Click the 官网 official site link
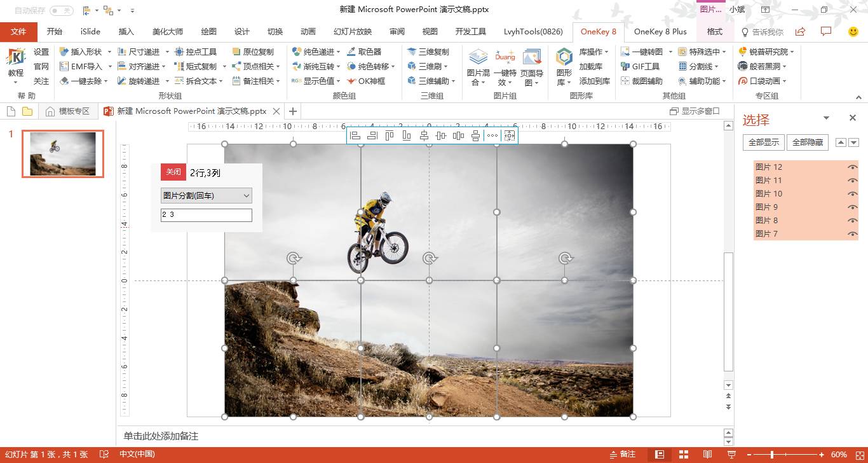Viewport: 868px width, 463px height. pos(41,66)
